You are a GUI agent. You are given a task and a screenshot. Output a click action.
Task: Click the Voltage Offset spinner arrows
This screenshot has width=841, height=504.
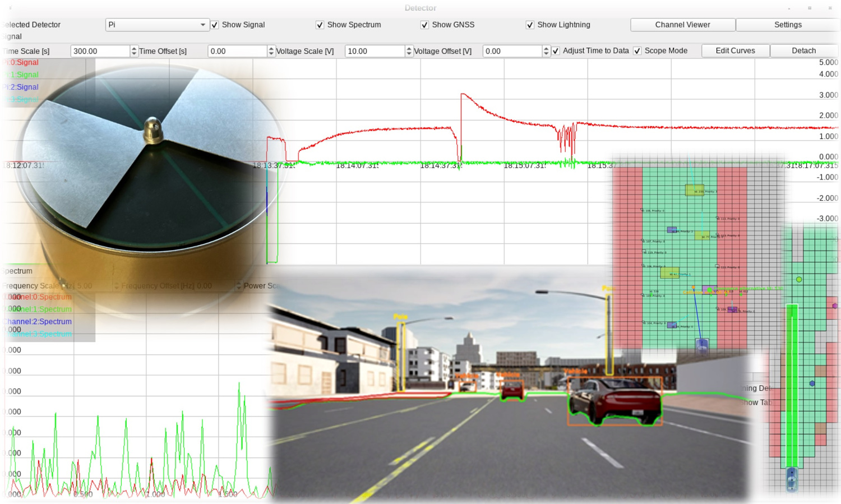[x=546, y=51]
